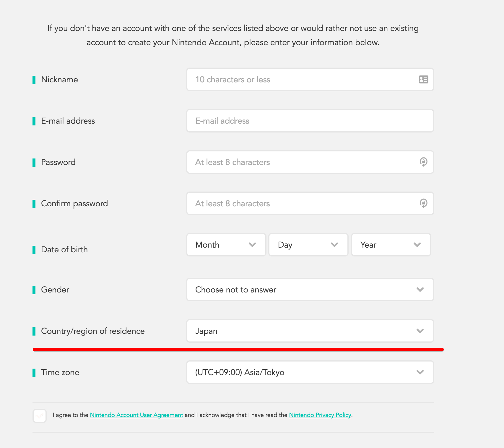This screenshot has height=448, width=504.
Task: Open the Nintendo Privacy Policy link
Action: (x=320, y=415)
